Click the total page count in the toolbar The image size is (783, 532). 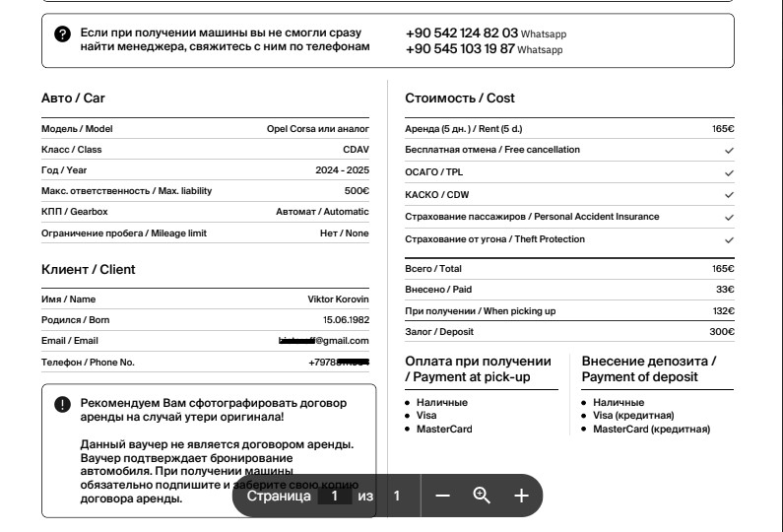(x=397, y=496)
